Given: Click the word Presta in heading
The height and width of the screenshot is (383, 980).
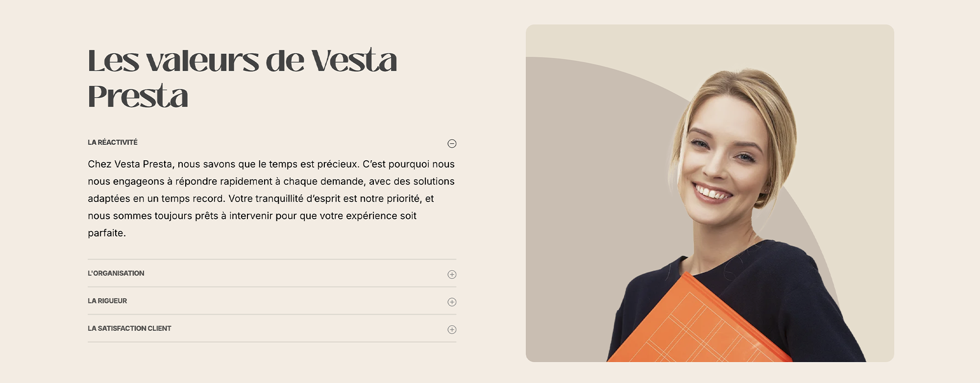Looking at the screenshot, I should (x=138, y=96).
